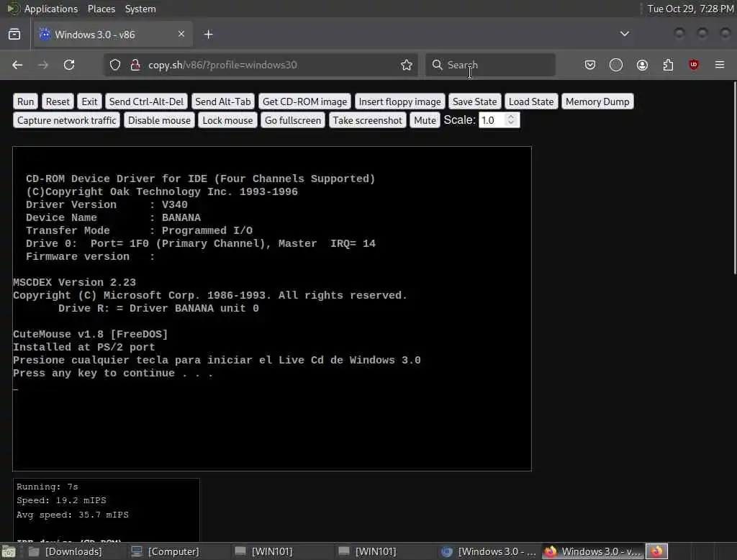737x560 pixels.
Task: Click the 'Press any key to continue' line
Action: [113, 374]
